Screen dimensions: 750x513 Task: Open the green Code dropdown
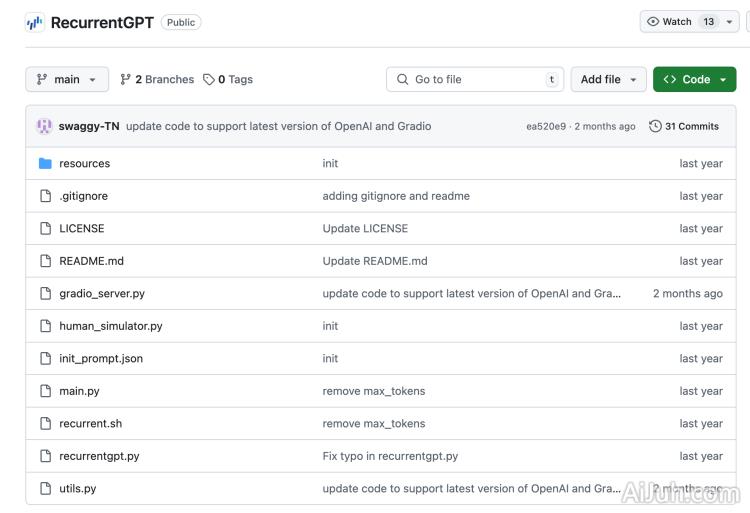click(x=694, y=79)
